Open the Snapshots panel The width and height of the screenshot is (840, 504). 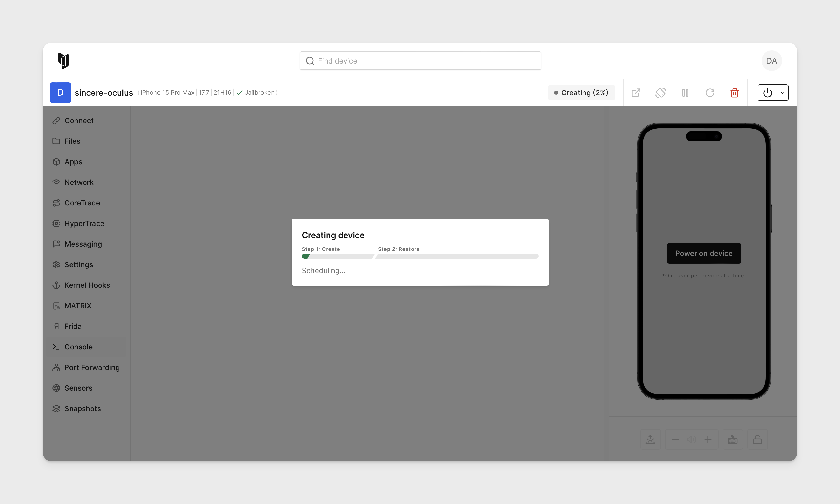pos(83,408)
